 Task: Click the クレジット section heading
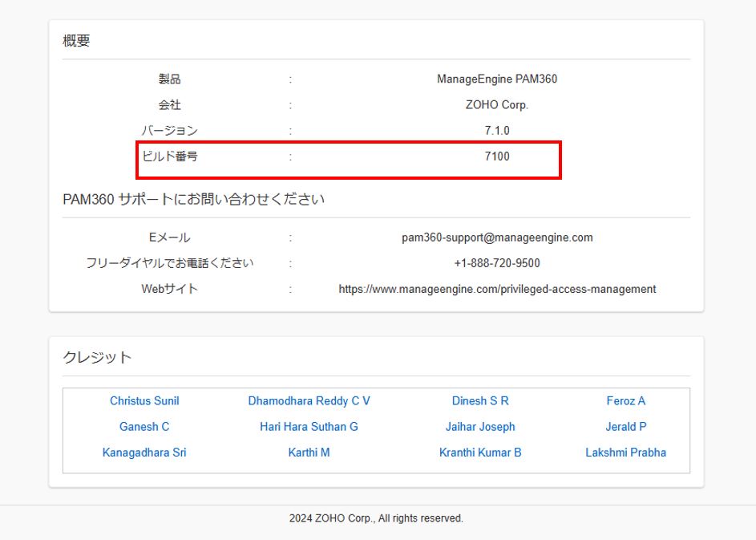click(x=97, y=357)
